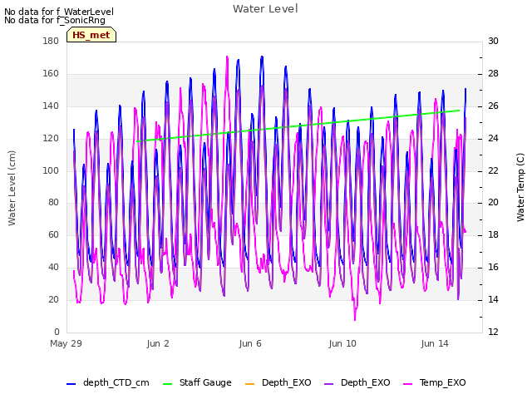Toggle depth_CTD_cm series in legend

tap(108, 382)
